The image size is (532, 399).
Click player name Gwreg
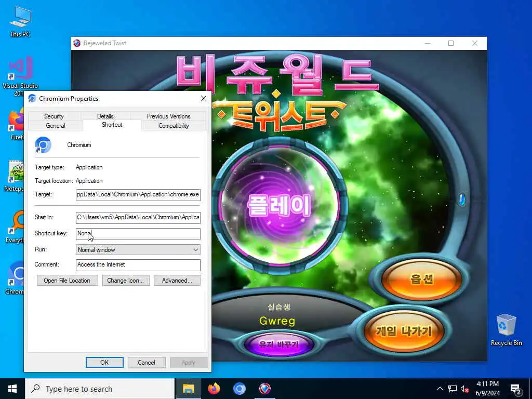click(x=277, y=321)
